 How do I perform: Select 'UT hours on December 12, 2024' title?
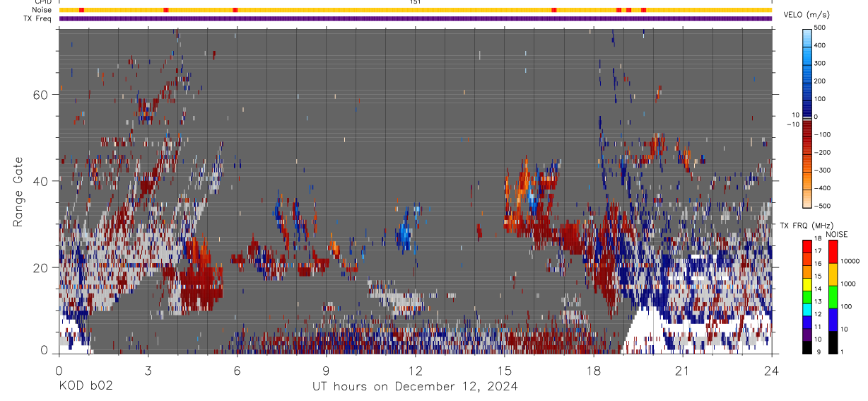pos(415,386)
